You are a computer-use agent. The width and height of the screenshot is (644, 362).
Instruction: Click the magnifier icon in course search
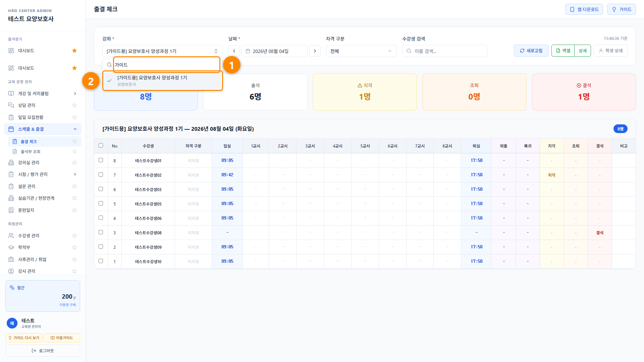coord(109,65)
